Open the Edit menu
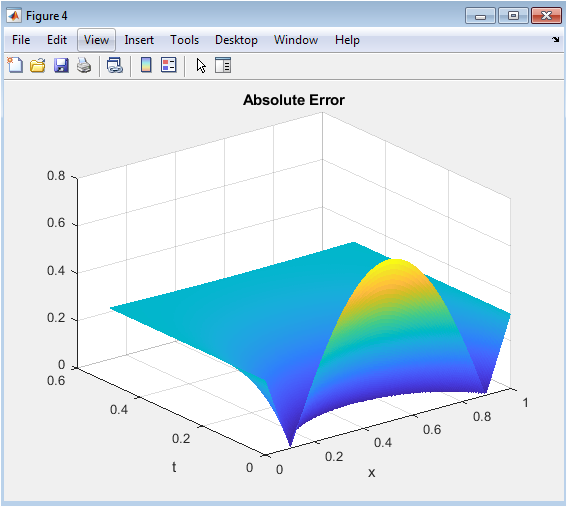567x507 pixels. (x=57, y=40)
